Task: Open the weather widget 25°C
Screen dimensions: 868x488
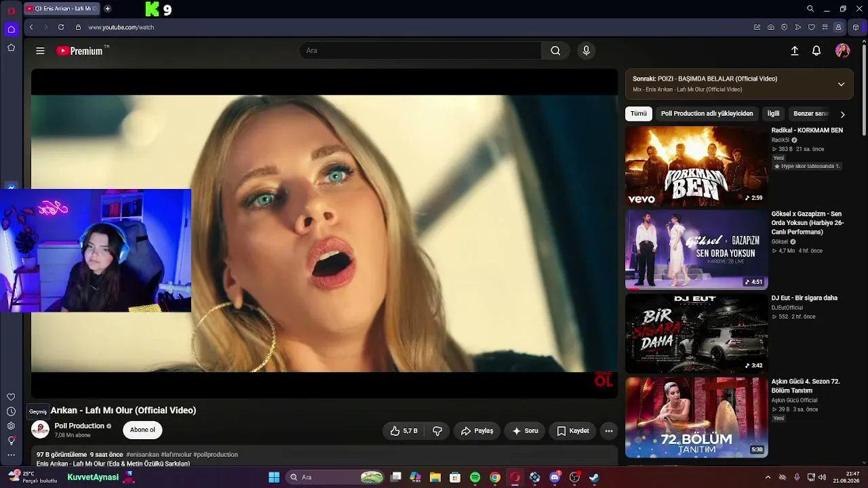Action: tap(32, 477)
